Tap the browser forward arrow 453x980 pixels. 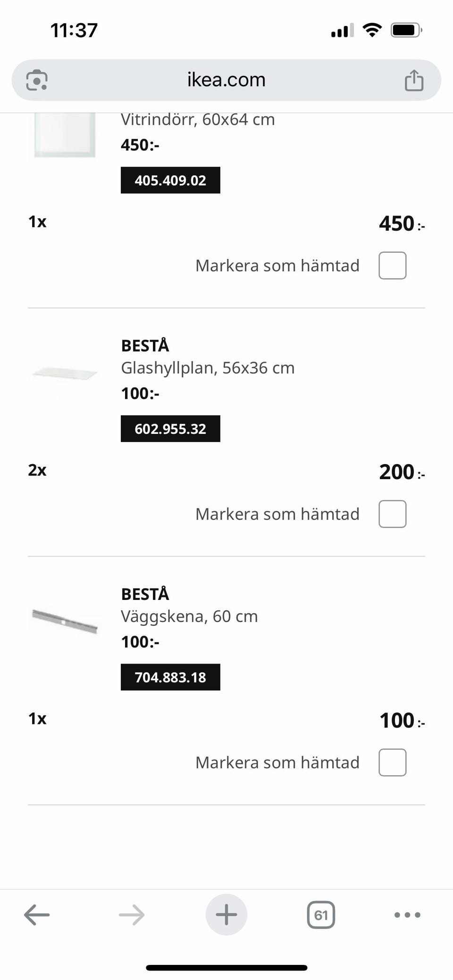tap(132, 915)
